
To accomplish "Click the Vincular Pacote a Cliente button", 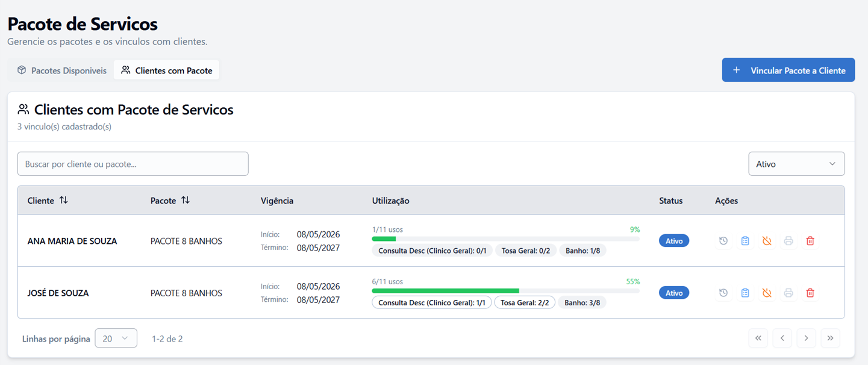I will pos(788,70).
